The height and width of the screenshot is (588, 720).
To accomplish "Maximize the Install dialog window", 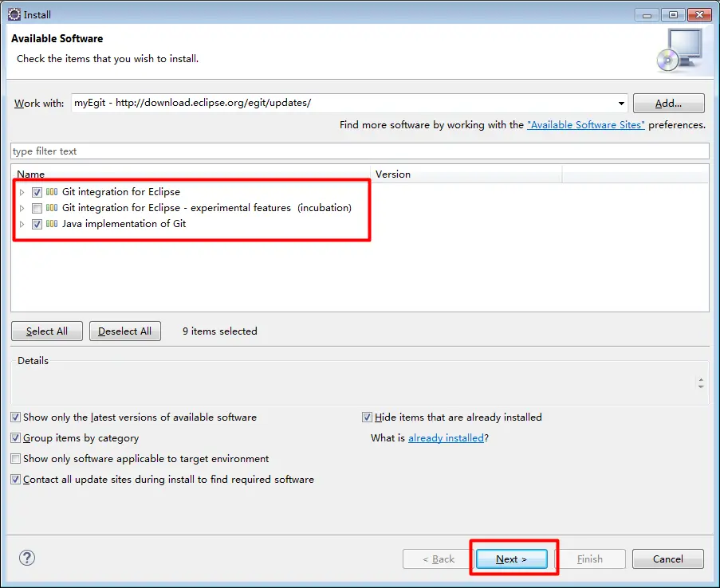I will pyautogui.click(x=673, y=15).
